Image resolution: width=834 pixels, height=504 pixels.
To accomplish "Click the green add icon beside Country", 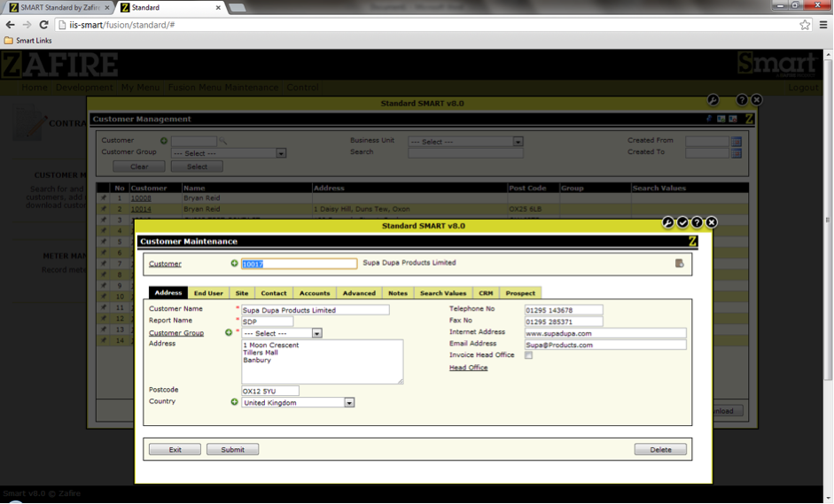I will pos(234,402).
